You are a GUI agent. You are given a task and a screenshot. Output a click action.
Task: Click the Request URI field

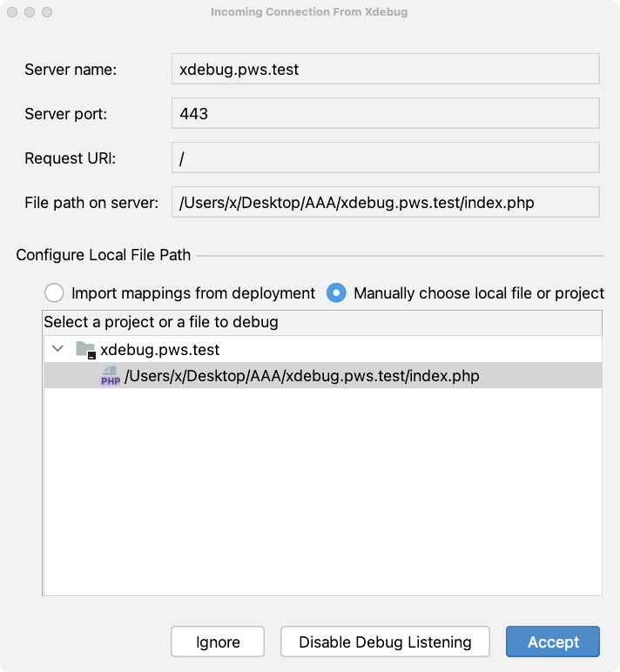click(x=386, y=158)
